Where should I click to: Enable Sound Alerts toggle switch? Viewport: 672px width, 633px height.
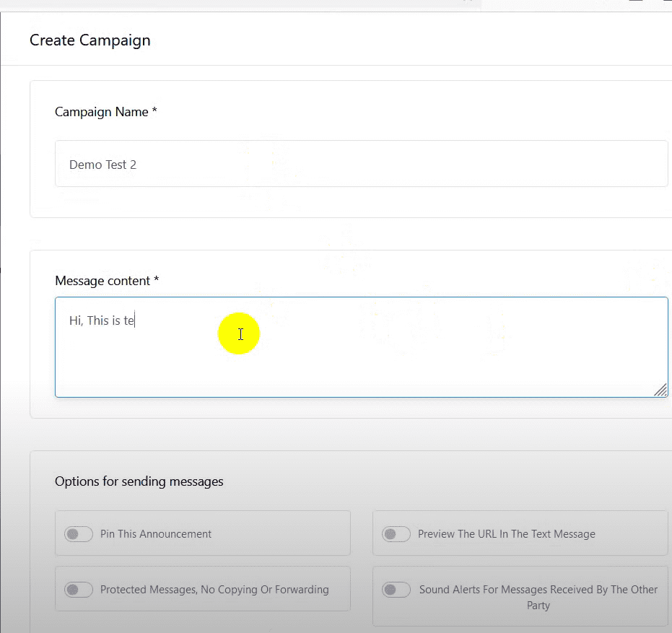point(396,590)
